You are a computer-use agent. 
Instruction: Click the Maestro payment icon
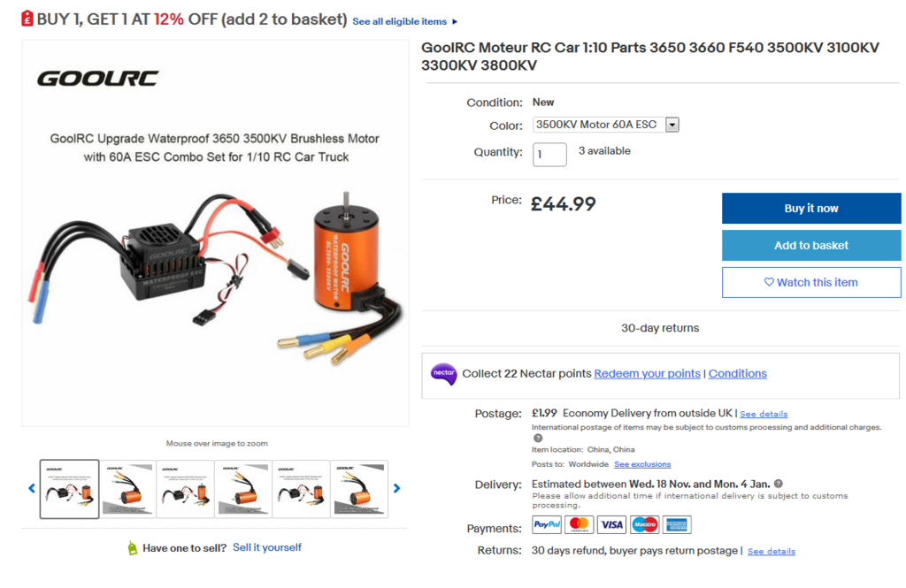pyautogui.click(x=644, y=524)
